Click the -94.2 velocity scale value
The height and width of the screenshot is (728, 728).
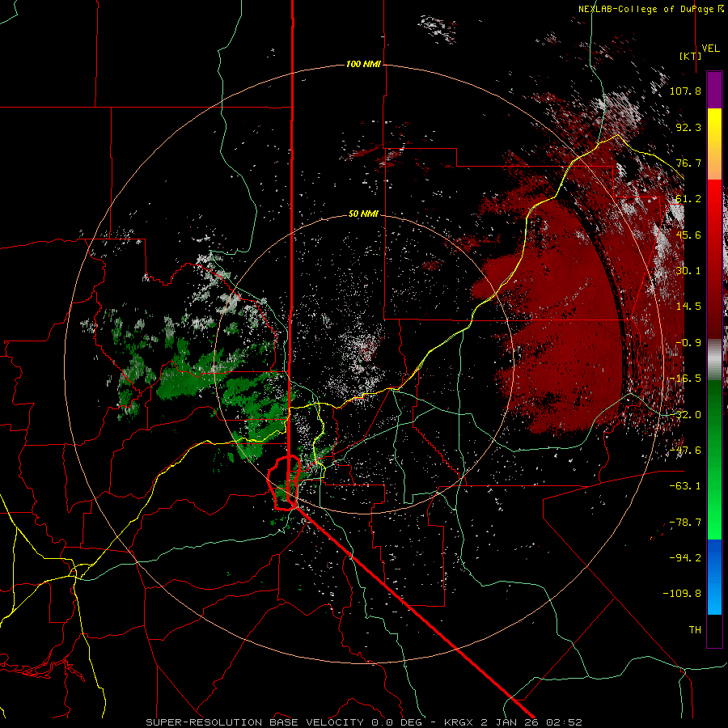(685, 557)
